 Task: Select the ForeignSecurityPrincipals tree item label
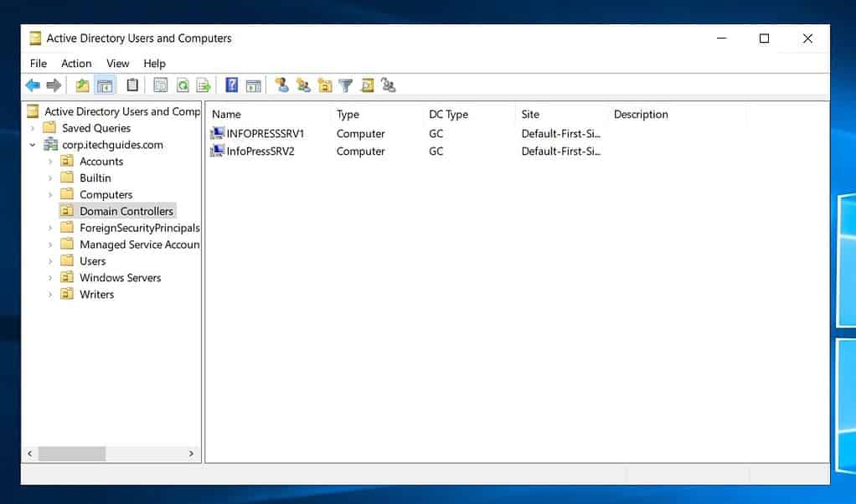click(140, 228)
